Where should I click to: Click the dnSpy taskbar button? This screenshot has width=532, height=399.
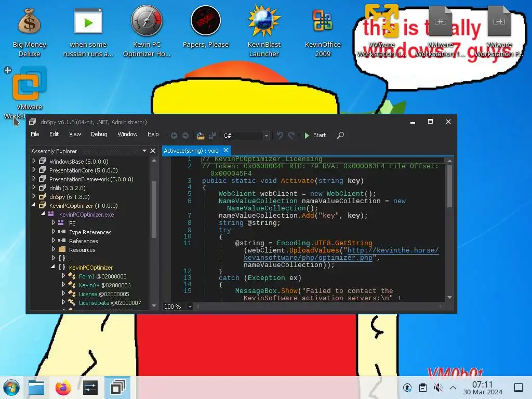(117, 387)
